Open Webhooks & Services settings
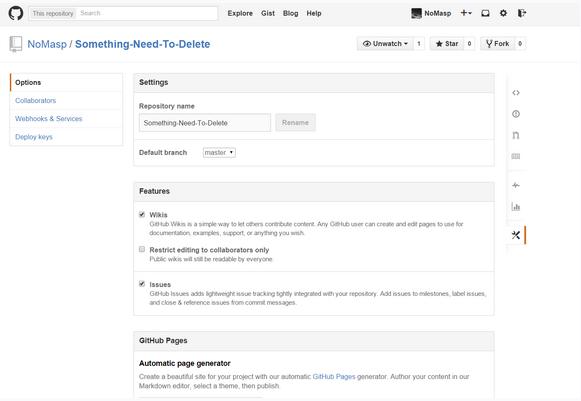This screenshot has width=581, height=401. (49, 119)
